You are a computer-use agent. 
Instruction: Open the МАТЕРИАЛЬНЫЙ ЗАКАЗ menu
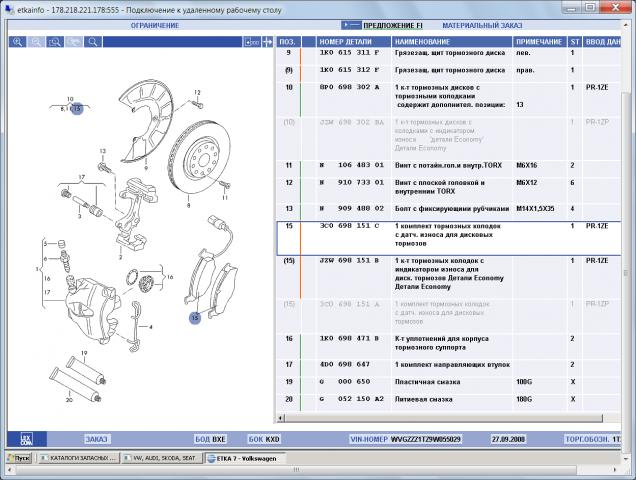tap(482, 26)
